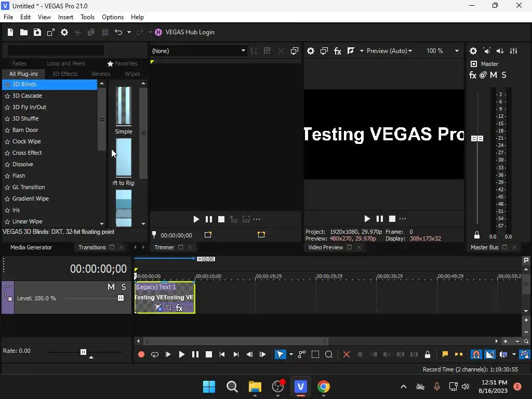Viewport: 532px width, 399px height.
Task: Open Master Bus audio properties gear
Action: tap(473, 51)
